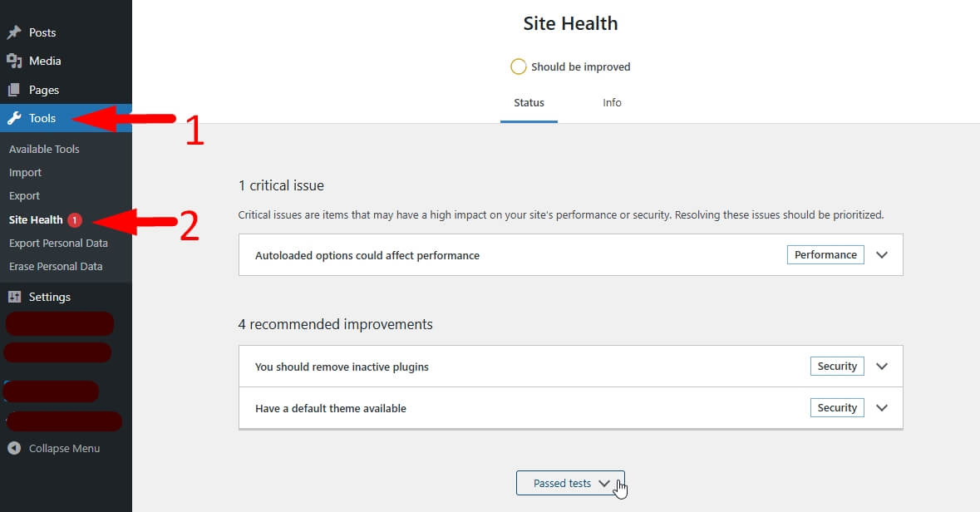Screen dimensions: 980x512
Task: Click the yellow status circle icon
Action: pyautogui.click(x=519, y=66)
